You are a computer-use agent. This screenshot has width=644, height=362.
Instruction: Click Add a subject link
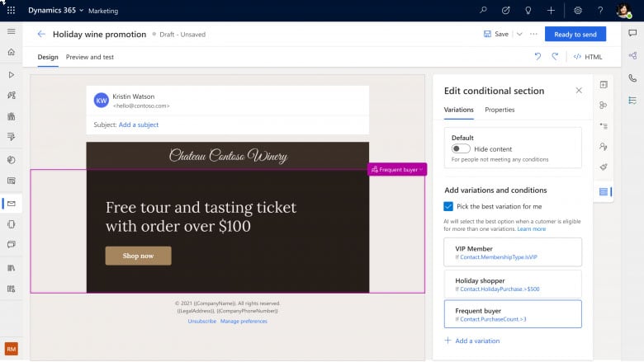pyautogui.click(x=139, y=125)
